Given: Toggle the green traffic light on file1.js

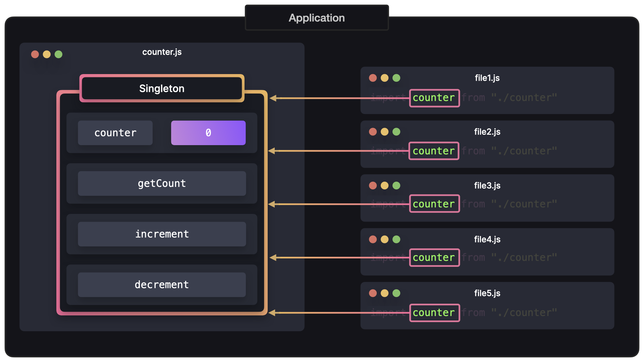Looking at the screenshot, I should click(397, 78).
